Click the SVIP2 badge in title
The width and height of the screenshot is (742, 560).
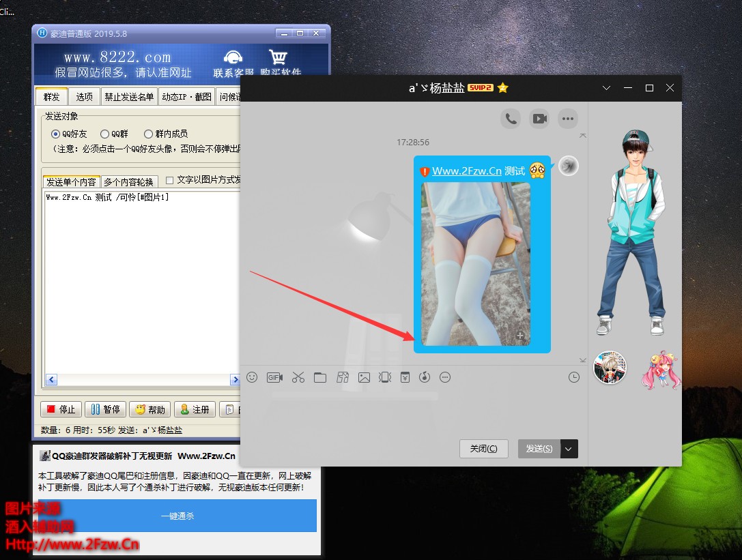(x=481, y=87)
